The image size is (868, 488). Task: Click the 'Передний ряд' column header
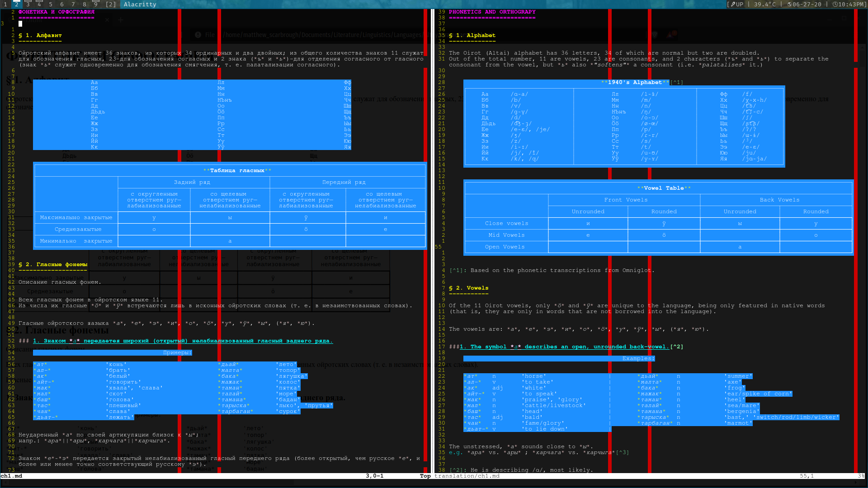click(344, 182)
